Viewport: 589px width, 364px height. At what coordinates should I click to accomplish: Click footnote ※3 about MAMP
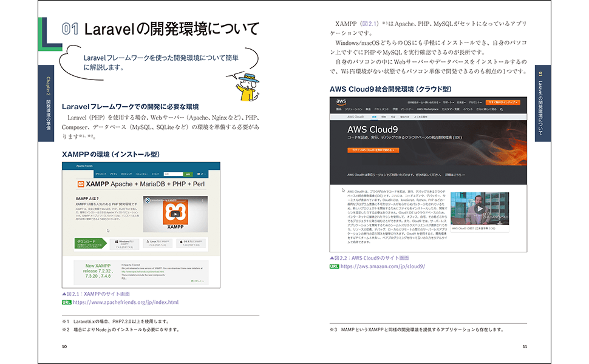point(417,330)
